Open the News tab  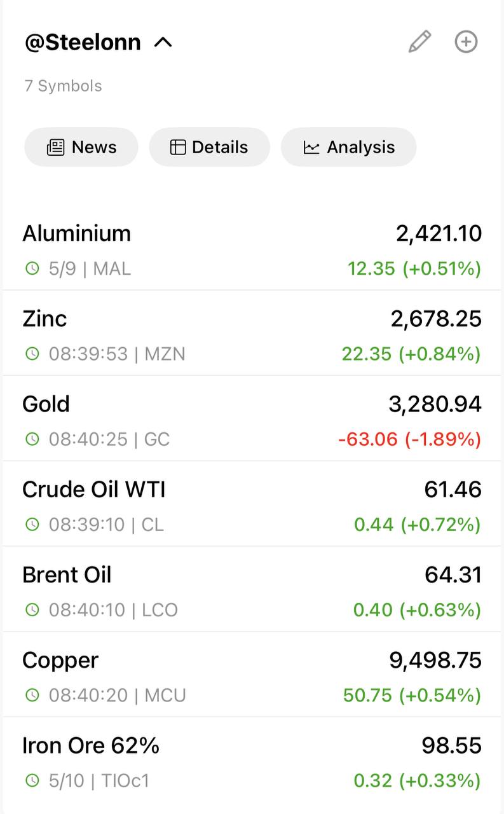point(81,147)
